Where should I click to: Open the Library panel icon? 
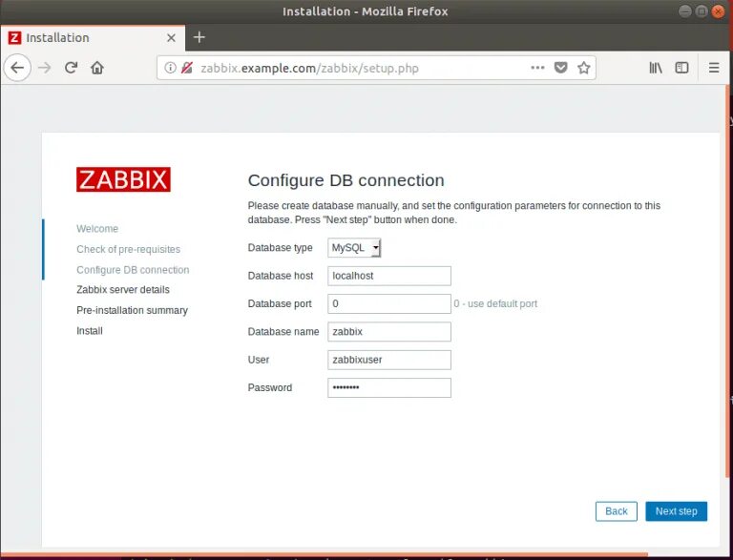click(656, 68)
